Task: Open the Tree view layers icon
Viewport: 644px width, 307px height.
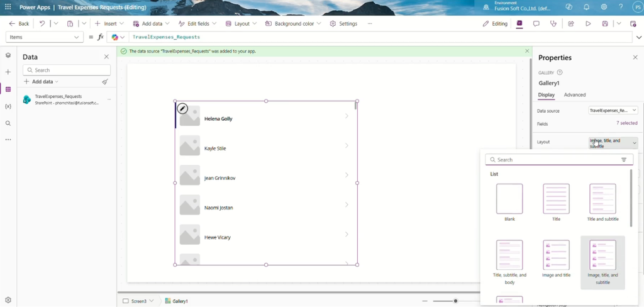Action: click(x=8, y=55)
